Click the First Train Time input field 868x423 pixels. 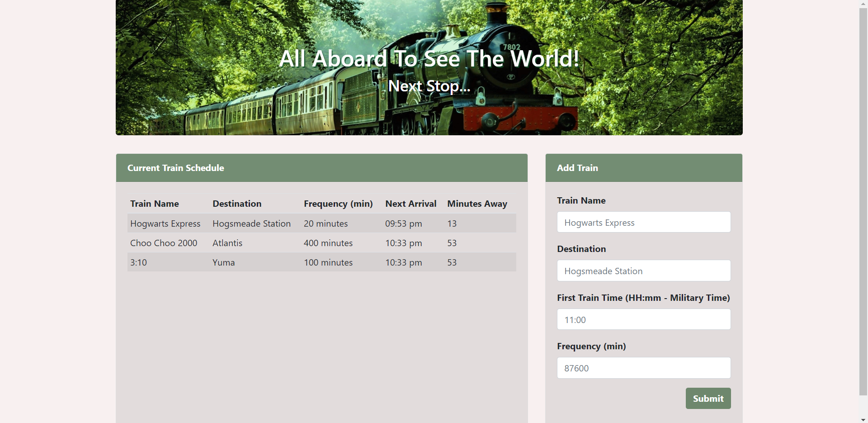(643, 319)
